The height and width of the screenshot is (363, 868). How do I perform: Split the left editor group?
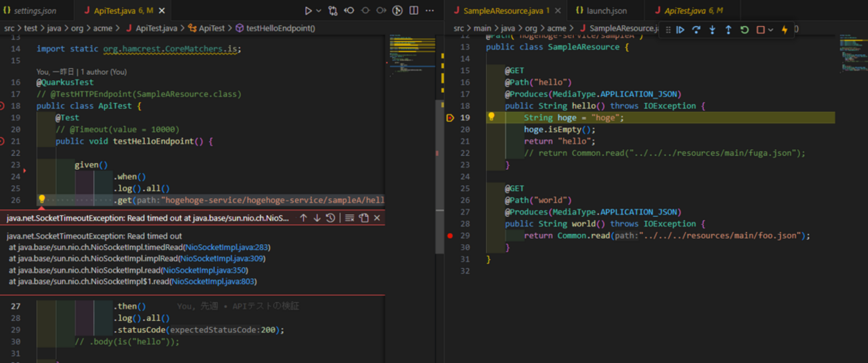tap(414, 11)
